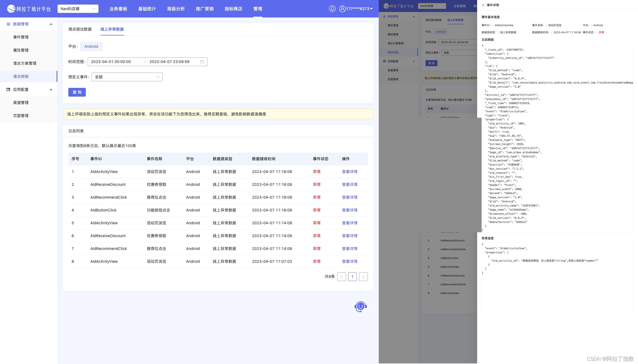The height and width of the screenshot is (364, 638).
Task: Go to previous page arrow
Action: tap(341, 277)
